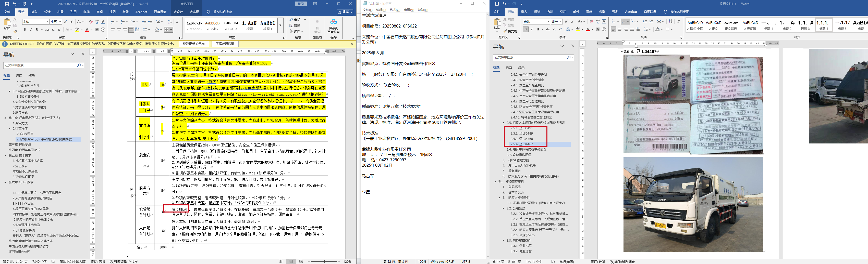Apply superscript in right Word ribbon

[560, 30]
